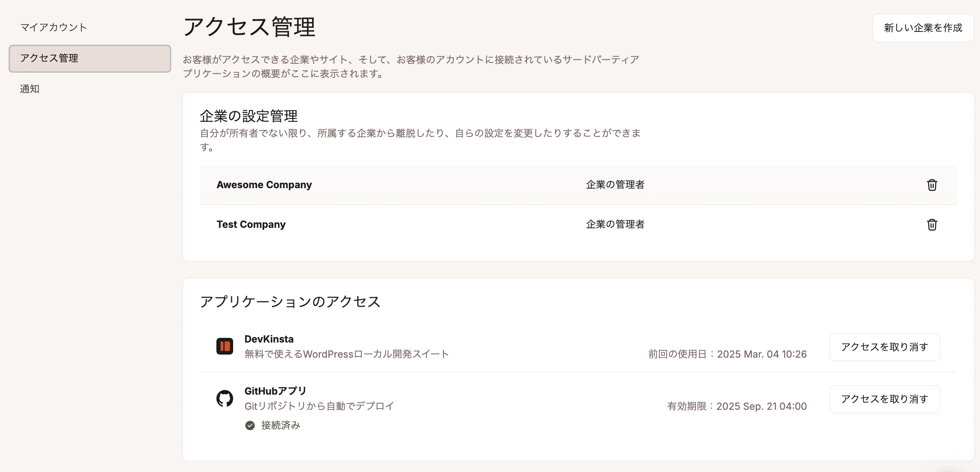Open 通知 settings in the sidebar
The image size is (980, 472).
coord(30,89)
